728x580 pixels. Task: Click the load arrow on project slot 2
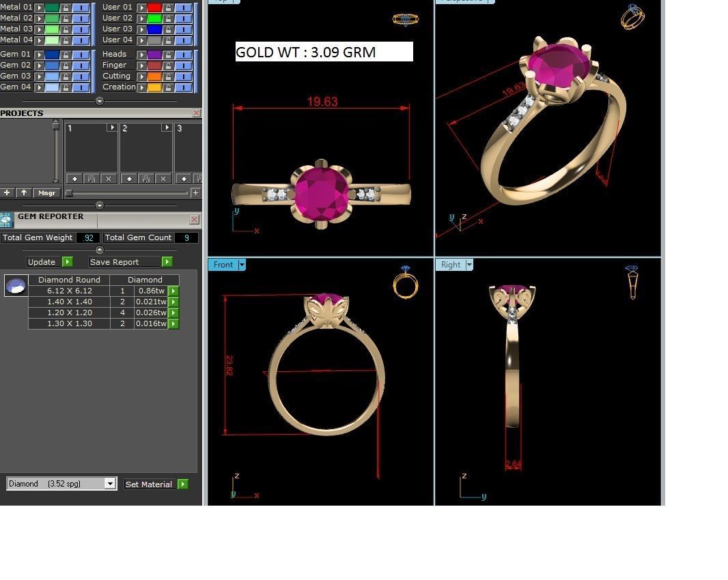pos(166,127)
